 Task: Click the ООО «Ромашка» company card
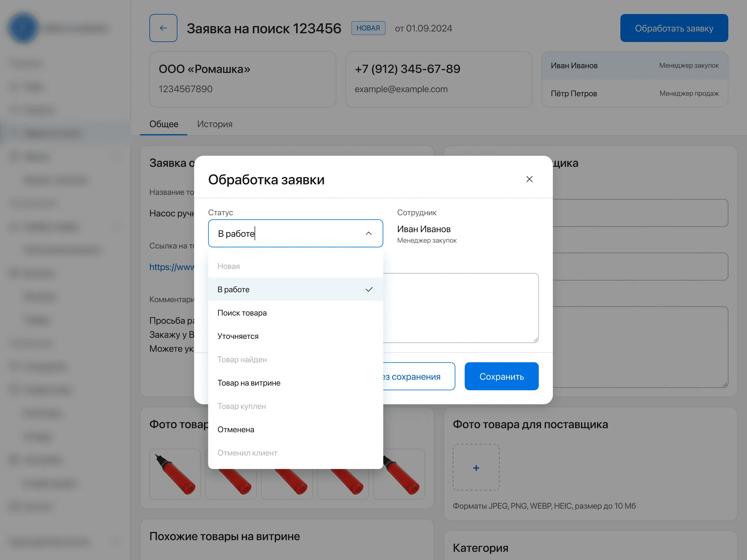pos(242,79)
